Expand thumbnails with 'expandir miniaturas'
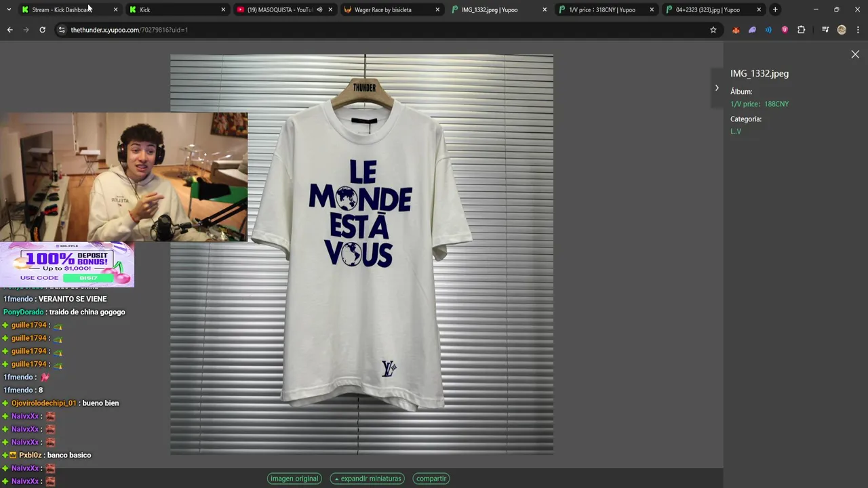 click(x=367, y=479)
